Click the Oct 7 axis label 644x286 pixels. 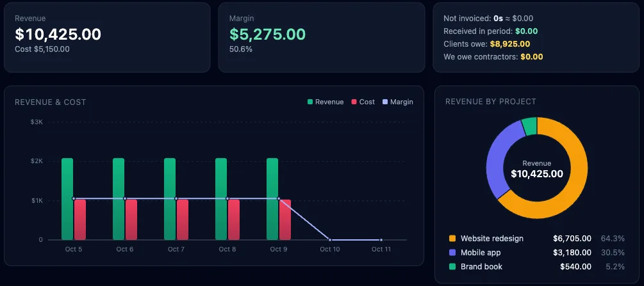[x=176, y=249]
